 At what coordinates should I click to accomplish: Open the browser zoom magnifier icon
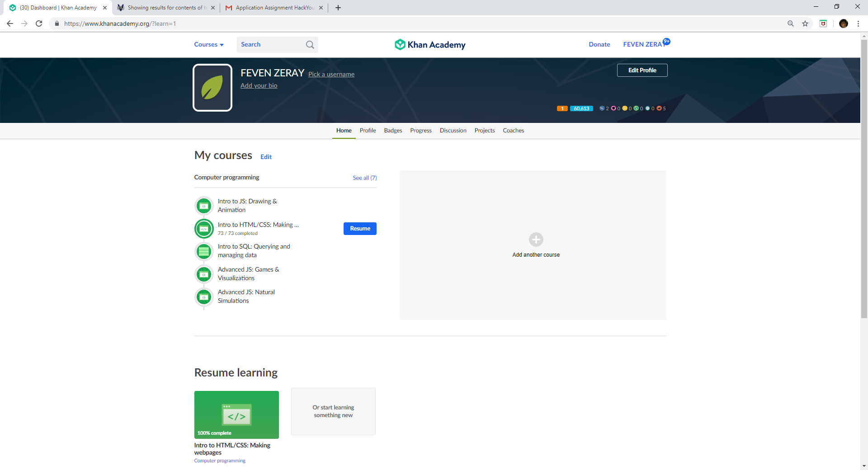tap(791, 23)
